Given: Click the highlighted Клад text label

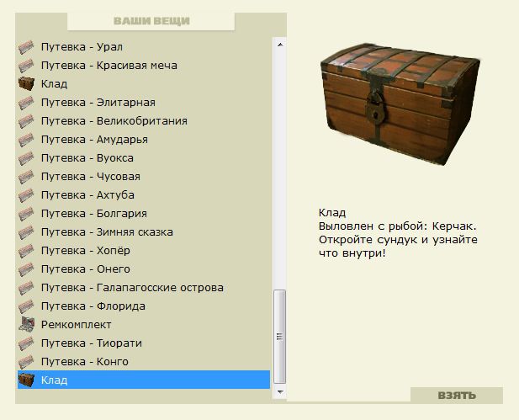Looking at the screenshot, I should pyautogui.click(x=55, y=380).
